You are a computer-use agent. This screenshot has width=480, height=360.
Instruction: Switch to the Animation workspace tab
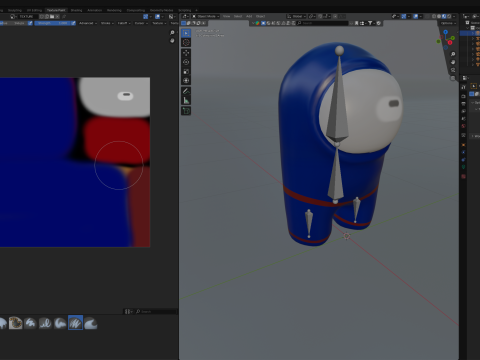click(95, 10)
